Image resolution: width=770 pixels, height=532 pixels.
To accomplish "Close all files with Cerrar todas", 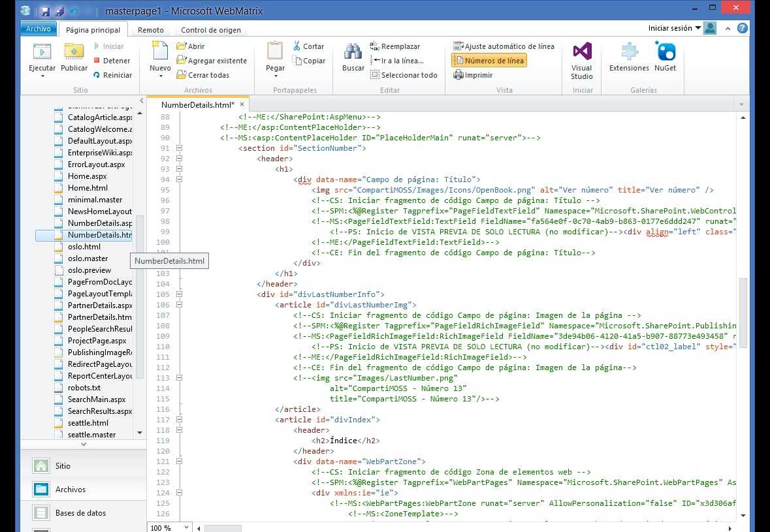I will [x=203, y=75].
